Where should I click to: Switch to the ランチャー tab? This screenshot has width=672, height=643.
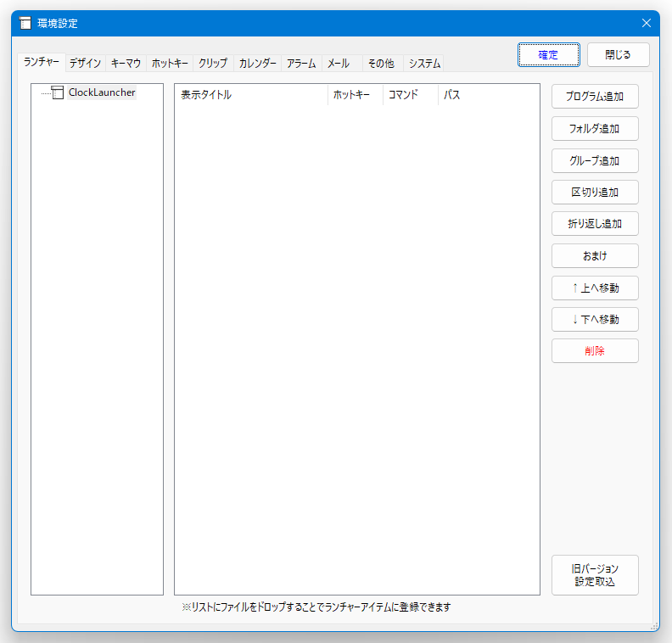(x=42, y=62)
